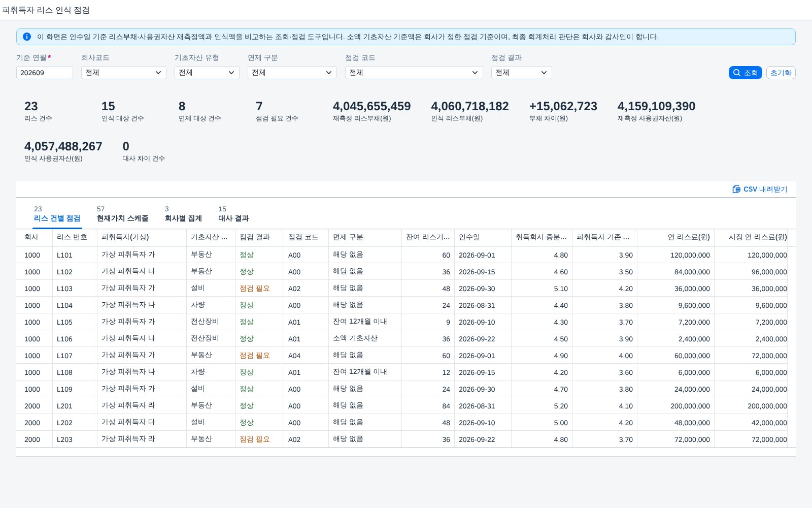Open the 회사코드 dropdown
The width and height of the screenshot is (812, 508).
(x=124, y=73)
